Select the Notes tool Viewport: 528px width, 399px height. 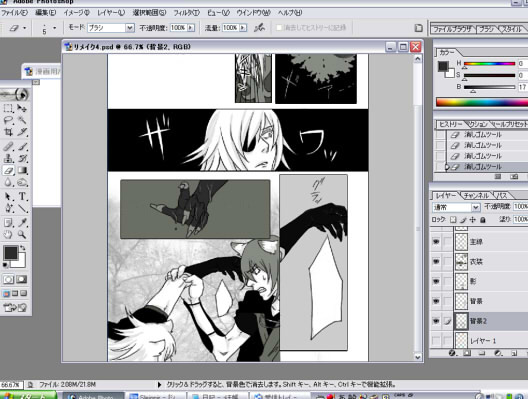[8, 222]
